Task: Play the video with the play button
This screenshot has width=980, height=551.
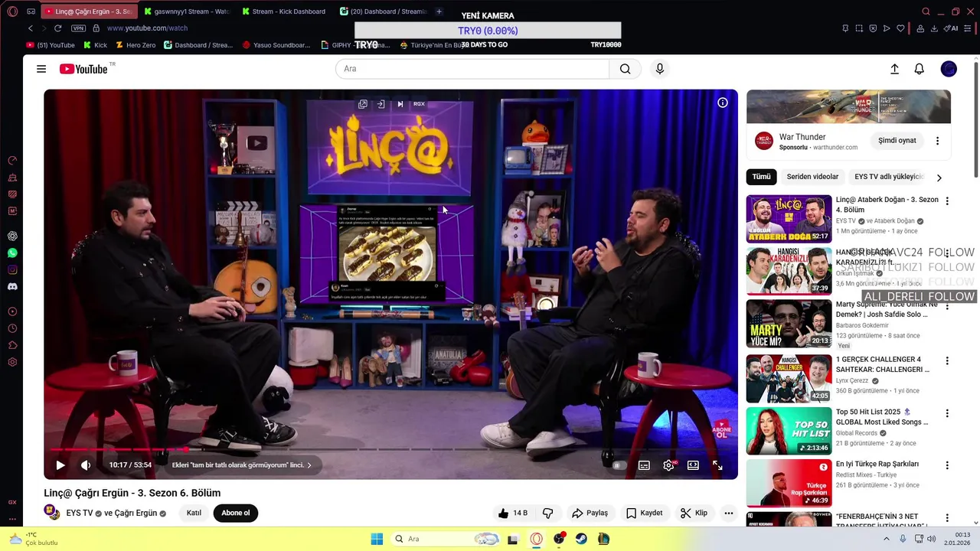Action: click(60, 465)
